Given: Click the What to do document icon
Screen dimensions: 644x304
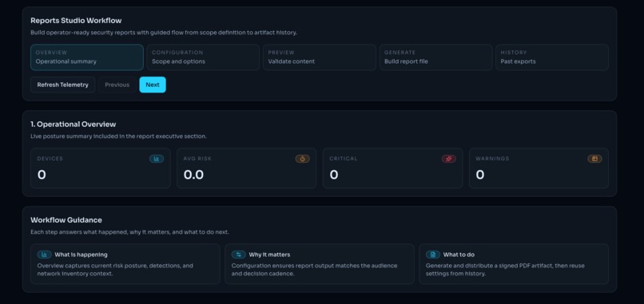Looking at the screenshot, I should (x=433, y=255).
